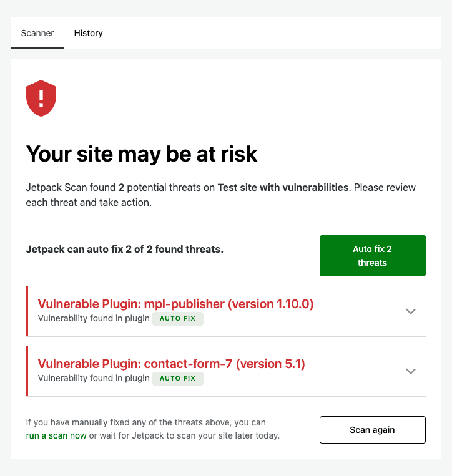Click mpl-publisher Vulnerability found in plugin subtitle
The image size is (452, 476).
(94, 318)
